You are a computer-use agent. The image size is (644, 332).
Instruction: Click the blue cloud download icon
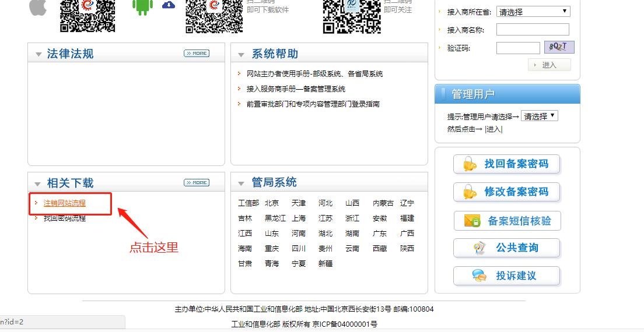coord(169,5)
